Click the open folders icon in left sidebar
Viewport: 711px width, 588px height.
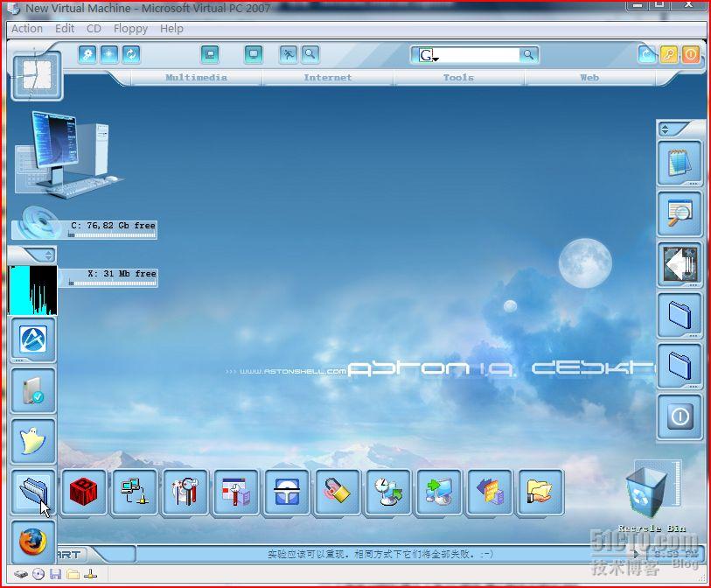[x=33, y=493]
